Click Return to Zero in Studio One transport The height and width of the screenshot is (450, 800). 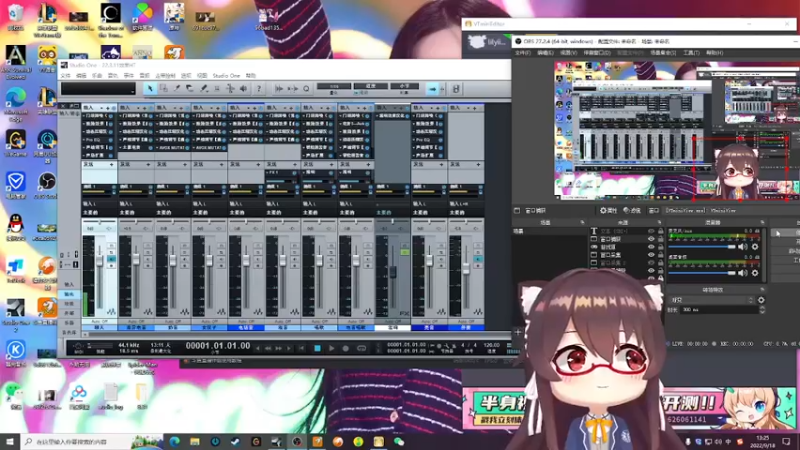click(x=302, y=348)
